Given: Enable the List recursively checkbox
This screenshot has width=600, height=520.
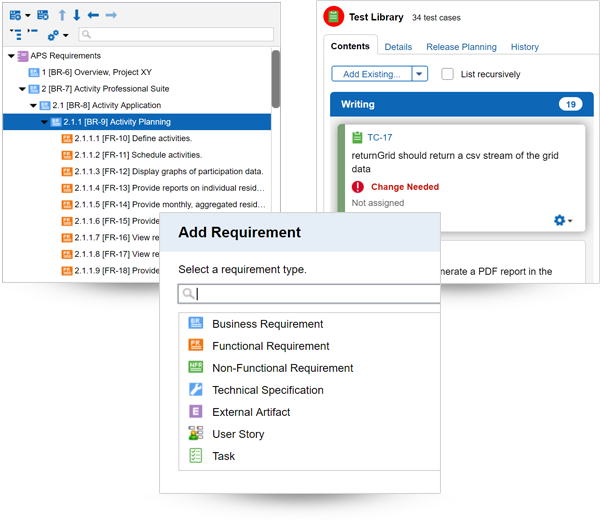Looking at the screenshot, I should pos(447,74).
